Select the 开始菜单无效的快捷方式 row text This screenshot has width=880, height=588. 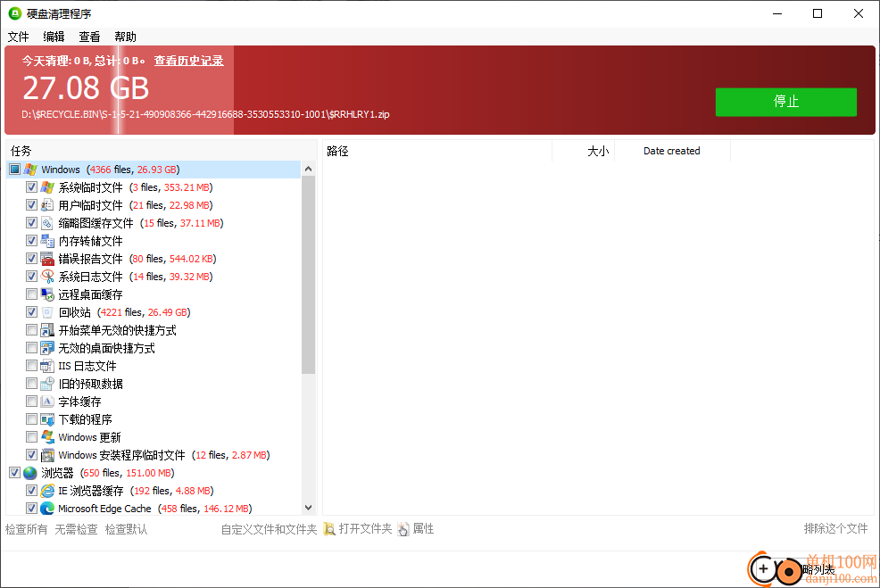(117, 330)
